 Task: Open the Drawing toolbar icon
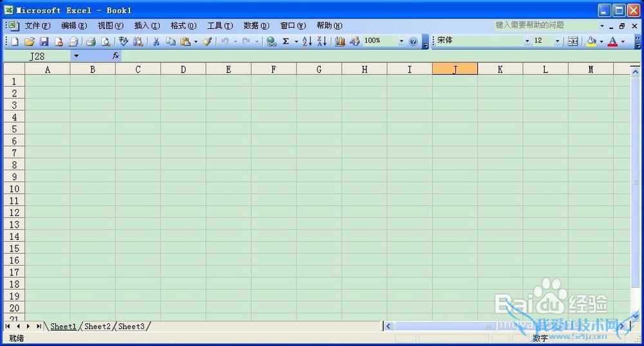[x=355, y=41]
